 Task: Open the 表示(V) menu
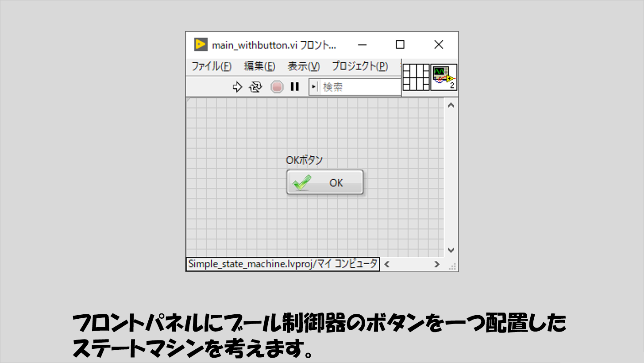pos(303,66)
